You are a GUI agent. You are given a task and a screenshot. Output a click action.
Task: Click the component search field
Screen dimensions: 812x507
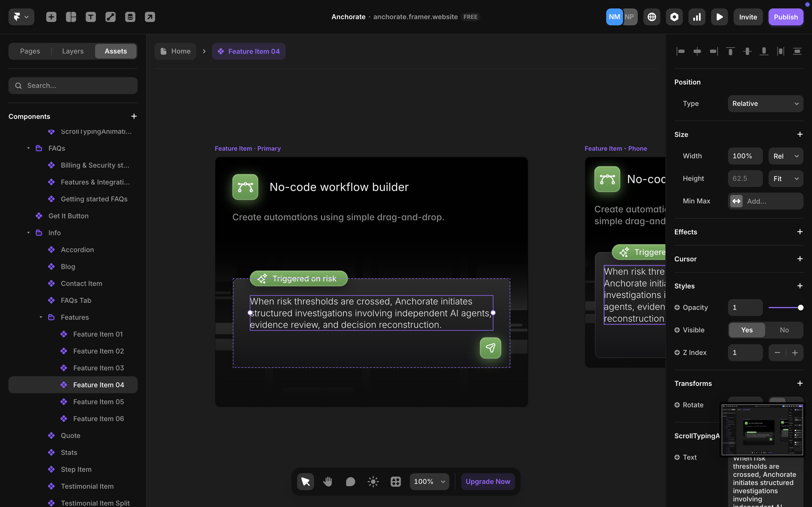(73, 86)
